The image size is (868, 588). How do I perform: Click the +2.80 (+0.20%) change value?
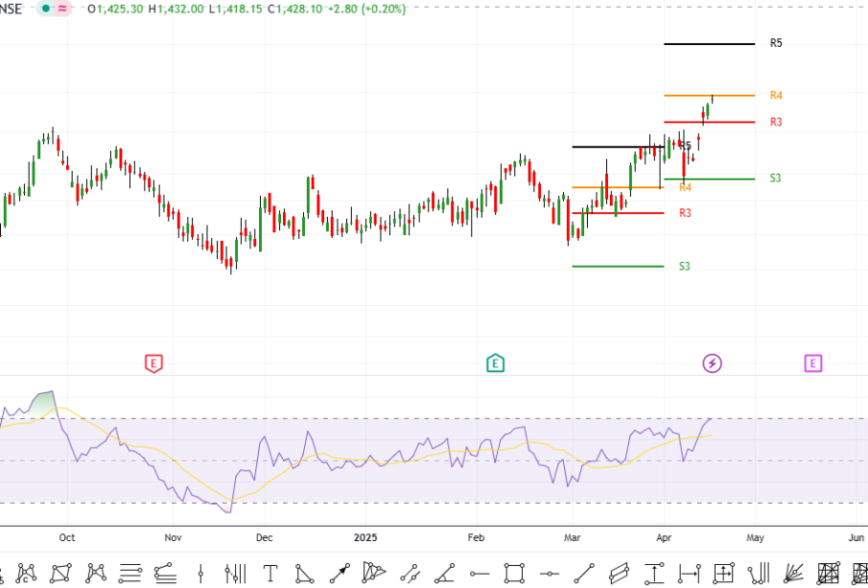point(367,10)
